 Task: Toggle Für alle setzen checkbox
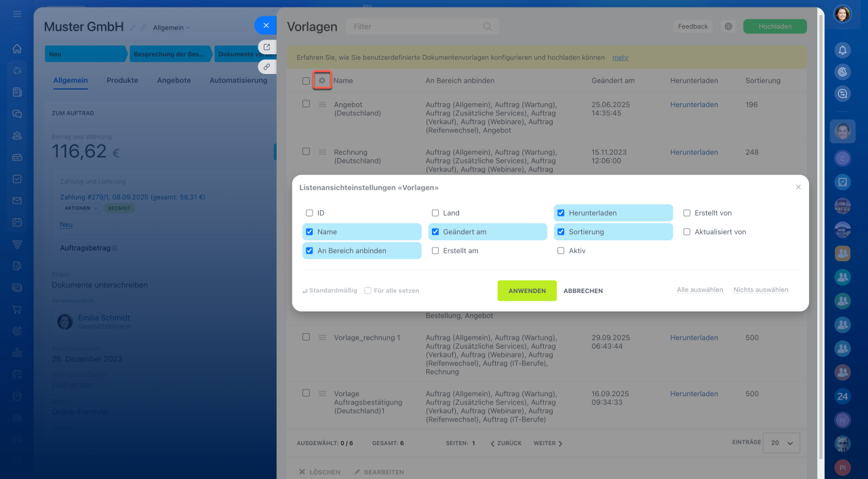(368, 290)
